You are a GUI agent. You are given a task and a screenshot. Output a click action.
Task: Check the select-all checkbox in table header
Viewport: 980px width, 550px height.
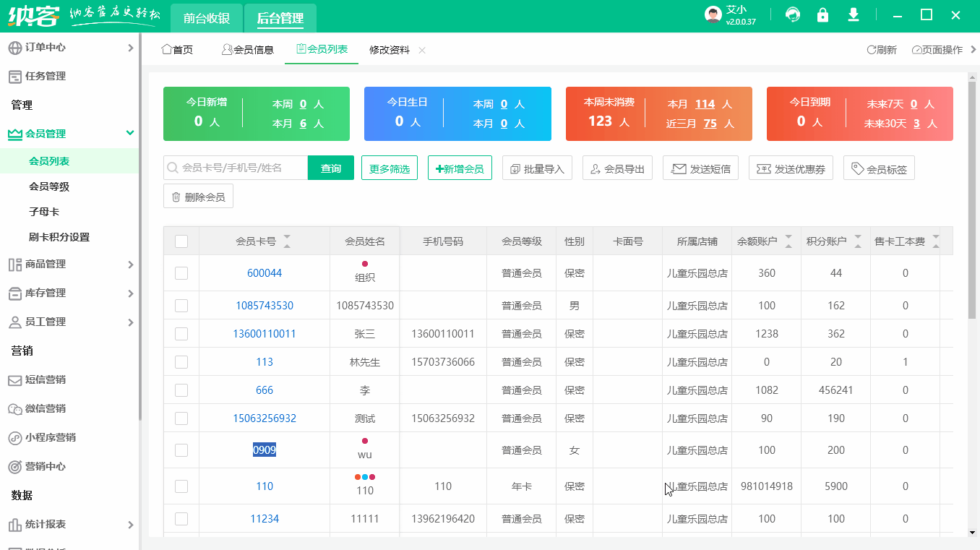181,240
